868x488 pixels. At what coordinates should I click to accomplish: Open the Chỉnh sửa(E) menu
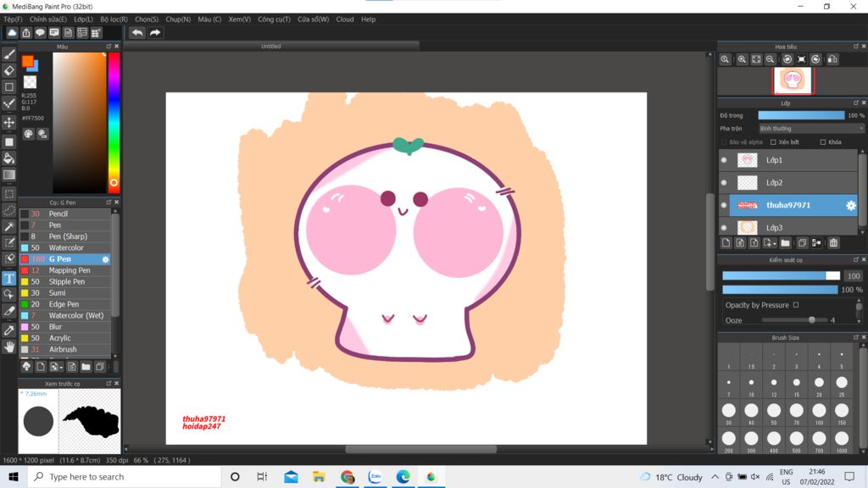(48, 19)
